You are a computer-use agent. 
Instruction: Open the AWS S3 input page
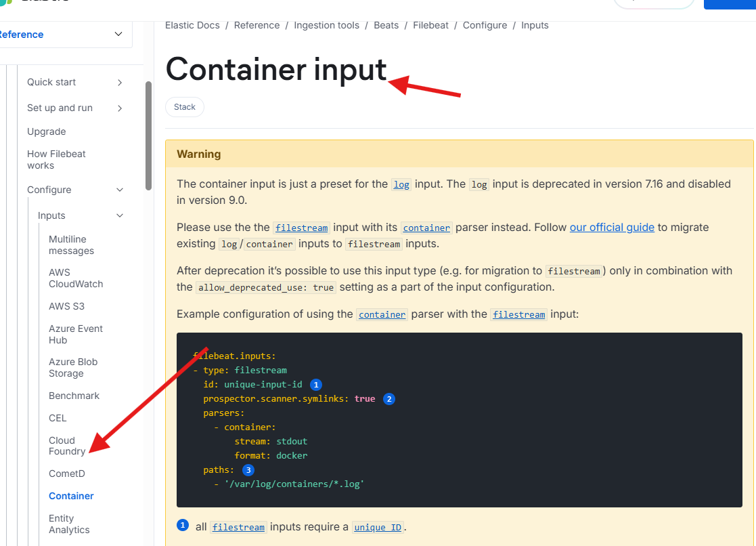[x=66, y=306]
